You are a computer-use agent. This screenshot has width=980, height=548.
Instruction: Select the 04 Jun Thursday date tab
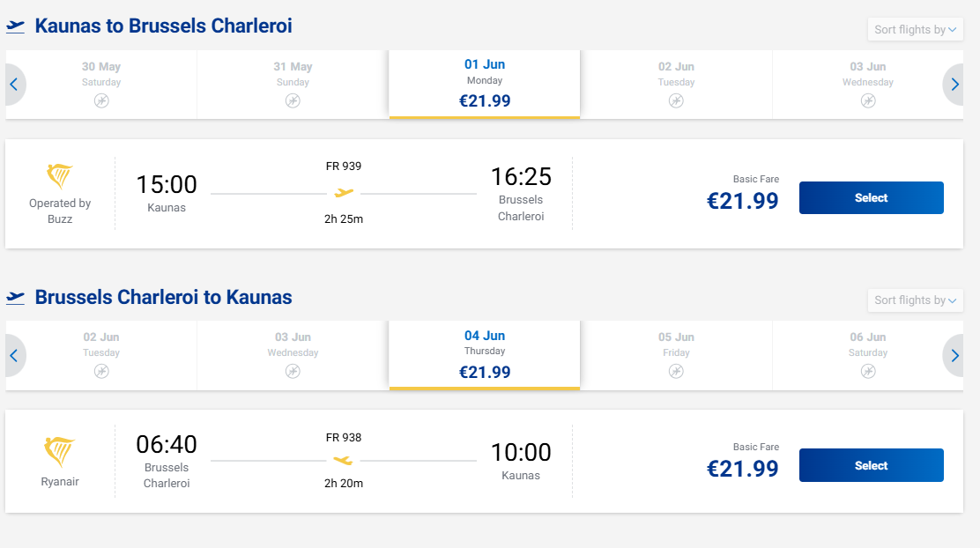point(484,354)
